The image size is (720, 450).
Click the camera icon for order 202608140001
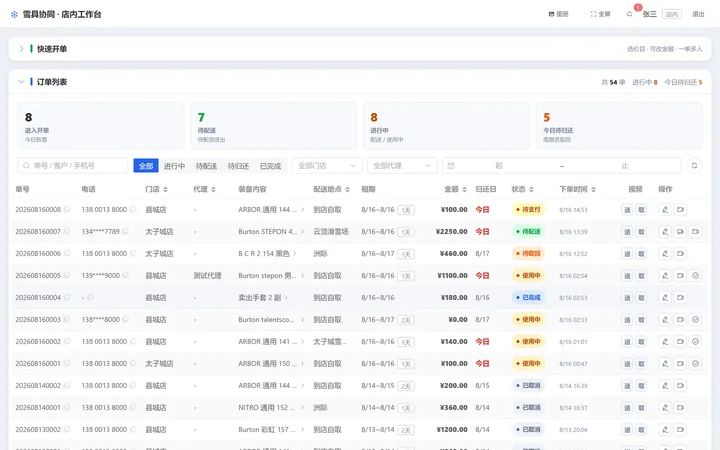coord(680,408)
